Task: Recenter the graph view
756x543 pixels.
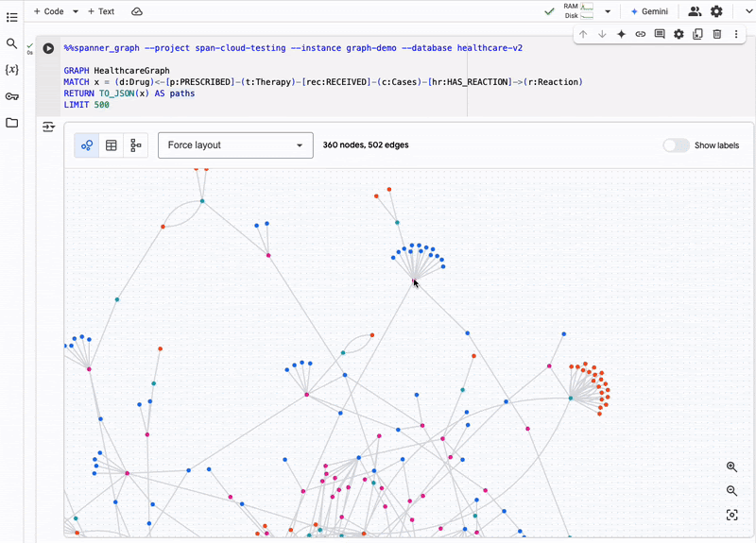Action: (x=731, y=515)
